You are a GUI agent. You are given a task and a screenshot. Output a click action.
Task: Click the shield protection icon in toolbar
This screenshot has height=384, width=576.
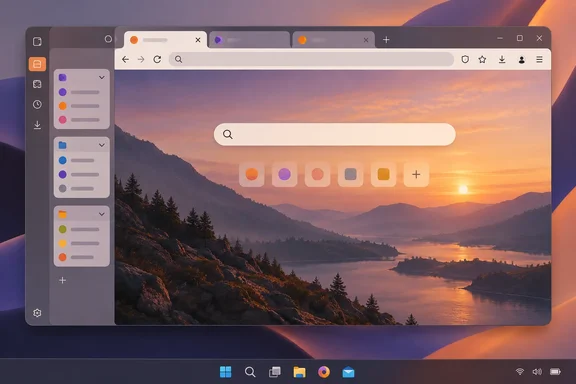pos(465,59)
